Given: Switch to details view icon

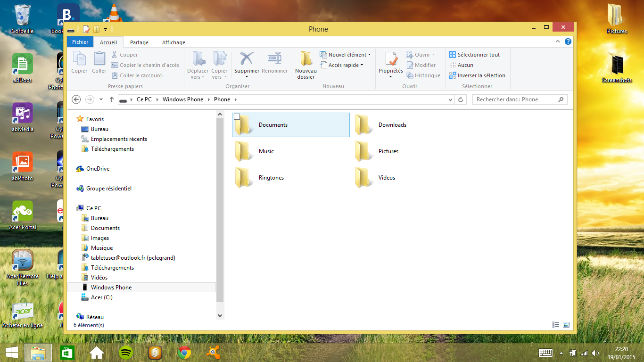Looking at the screenshot, I should (555, 325).
